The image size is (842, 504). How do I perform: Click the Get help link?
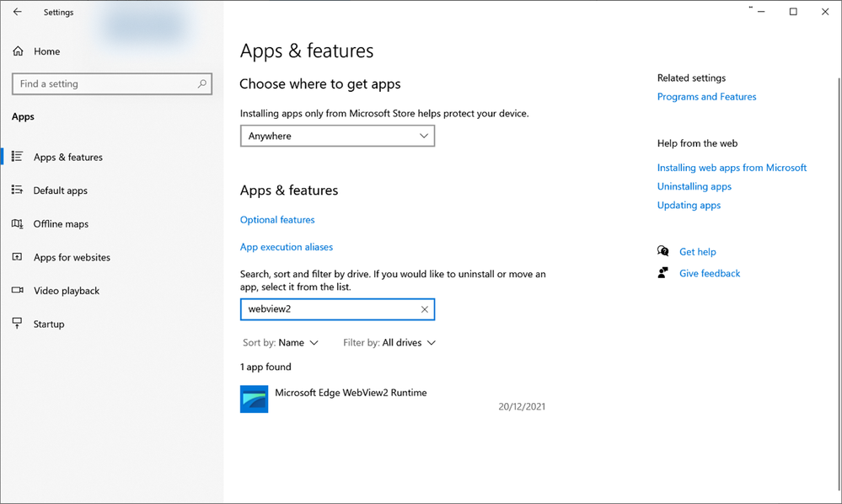click(x=698, y=252)
